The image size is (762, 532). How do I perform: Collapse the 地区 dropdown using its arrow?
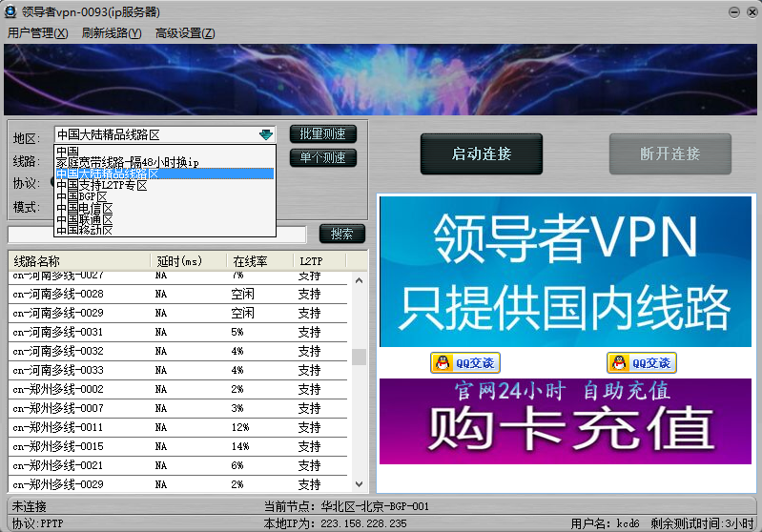[265, 135]
